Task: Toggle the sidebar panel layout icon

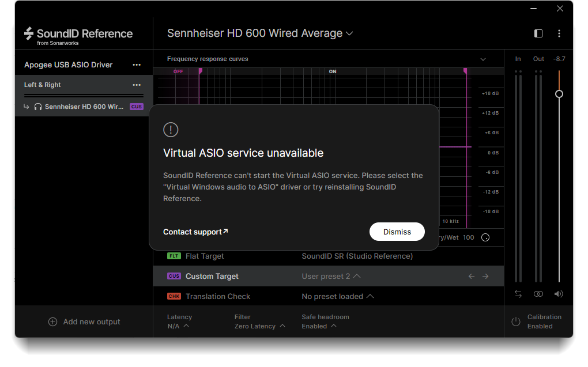Action: 538,33
